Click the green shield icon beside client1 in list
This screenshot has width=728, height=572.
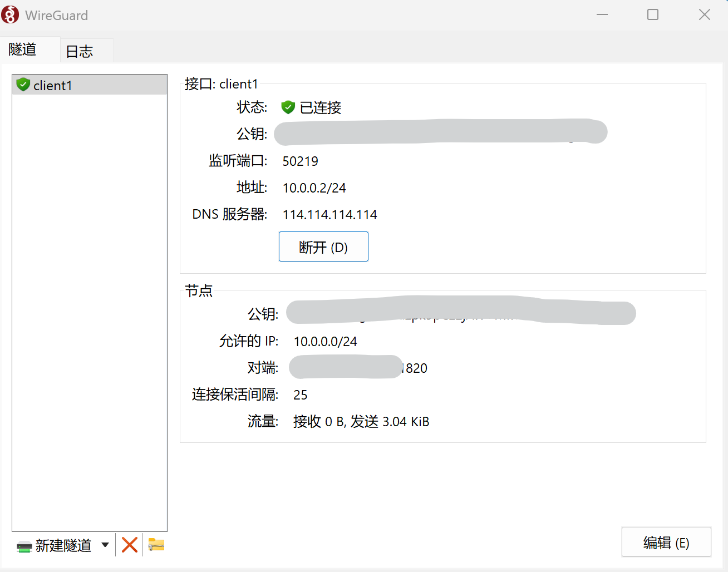pos(23,85)
